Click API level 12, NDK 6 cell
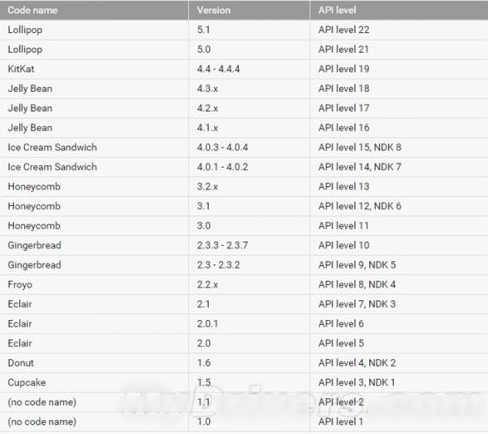488x434 pixels. pos(399,206)
